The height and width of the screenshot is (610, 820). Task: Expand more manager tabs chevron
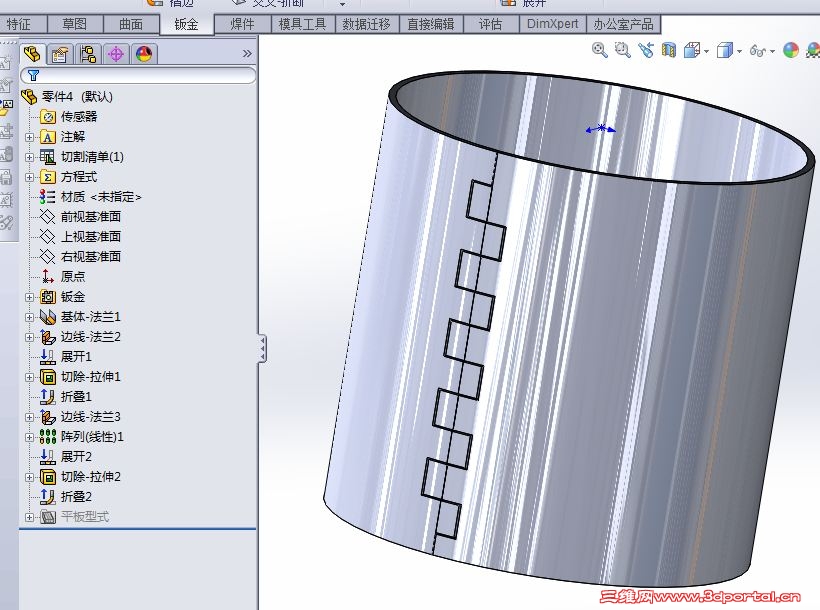click(x=247, y=53)
